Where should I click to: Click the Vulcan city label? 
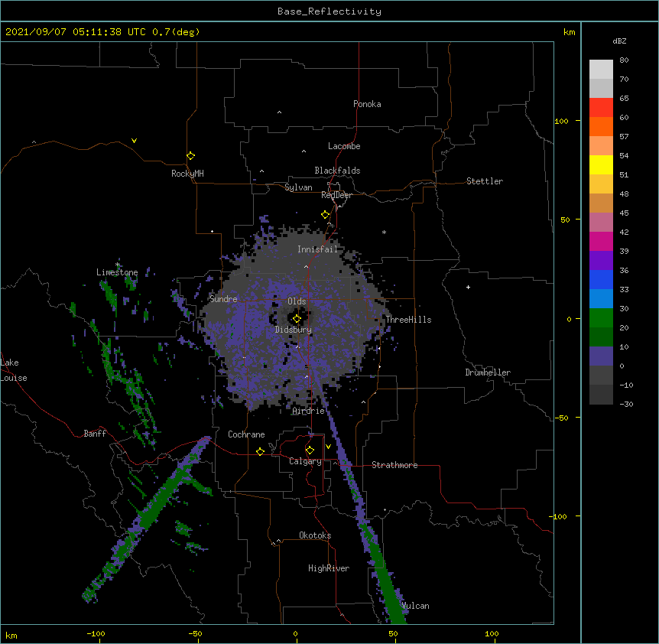415,606
